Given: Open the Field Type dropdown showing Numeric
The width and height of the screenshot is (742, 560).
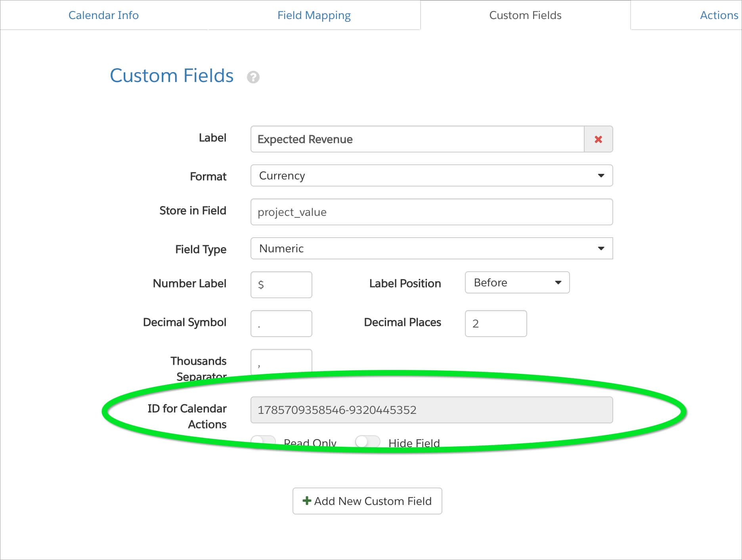Looking at the screenshot, I should (432, 248).
